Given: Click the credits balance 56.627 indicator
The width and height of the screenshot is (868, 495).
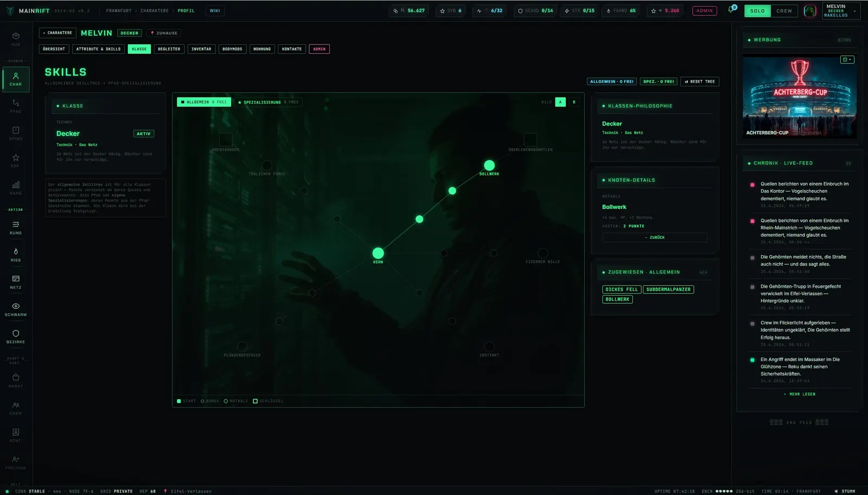Looking at the screenshot, I should click(x=409, y=11).
